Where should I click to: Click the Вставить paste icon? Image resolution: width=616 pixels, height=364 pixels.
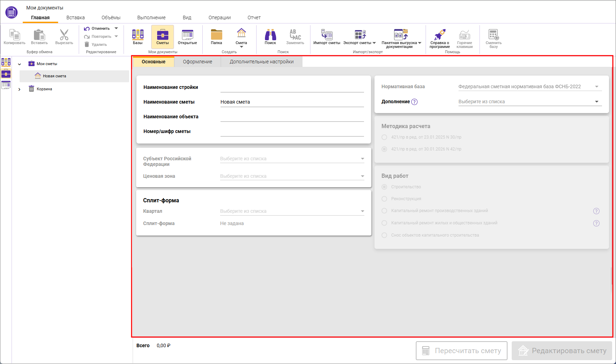[39, 35]
